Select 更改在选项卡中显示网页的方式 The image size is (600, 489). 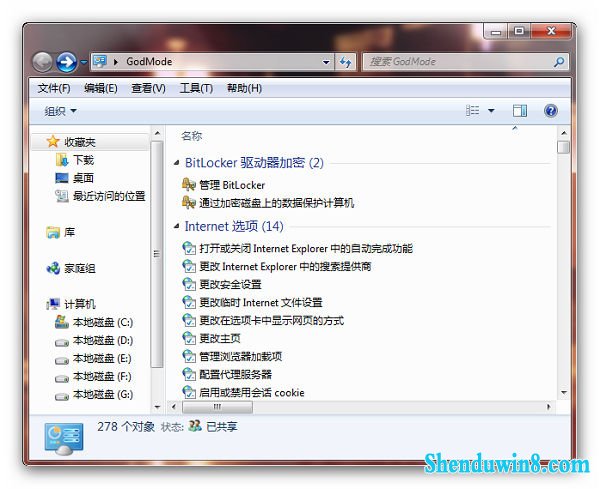pos(271,321)
